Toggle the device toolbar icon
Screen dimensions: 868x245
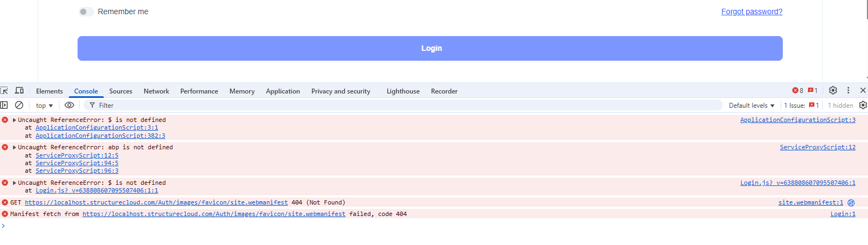pyautogui.click(x=19, y=91)
